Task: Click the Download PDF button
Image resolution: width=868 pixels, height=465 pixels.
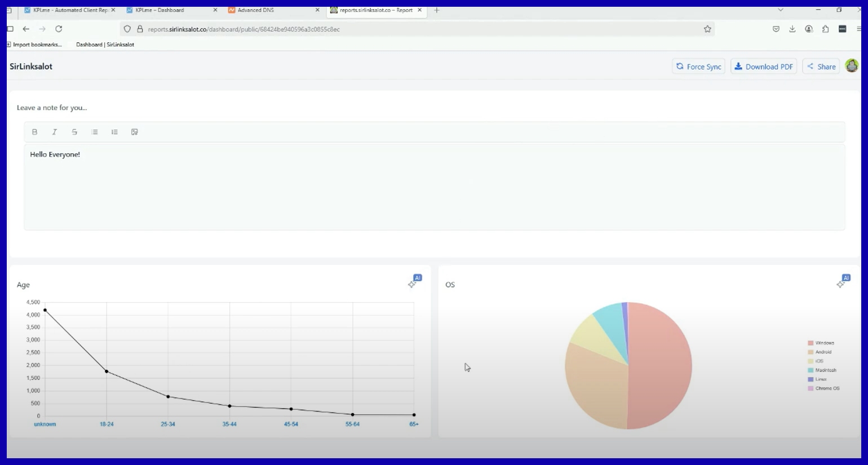Action: click(x=764, y=67)
